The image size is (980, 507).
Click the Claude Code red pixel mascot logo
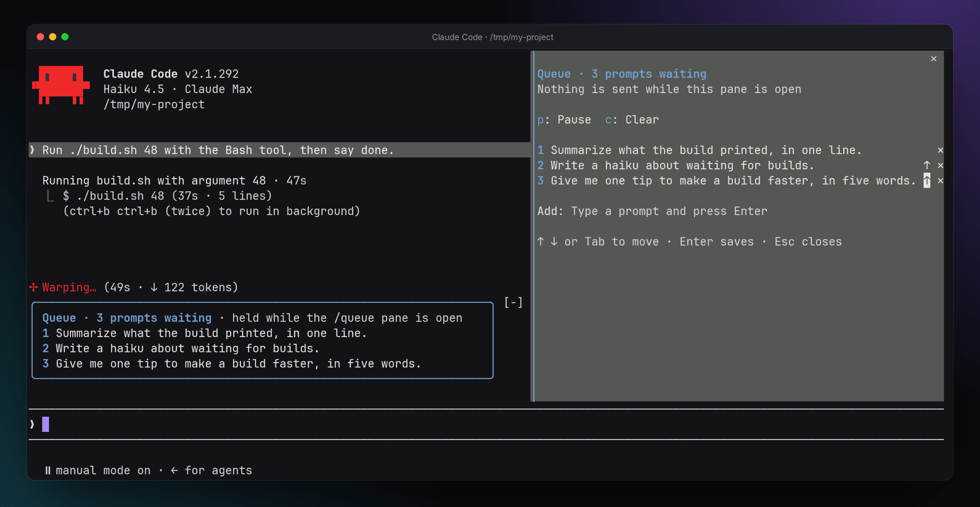61,85
